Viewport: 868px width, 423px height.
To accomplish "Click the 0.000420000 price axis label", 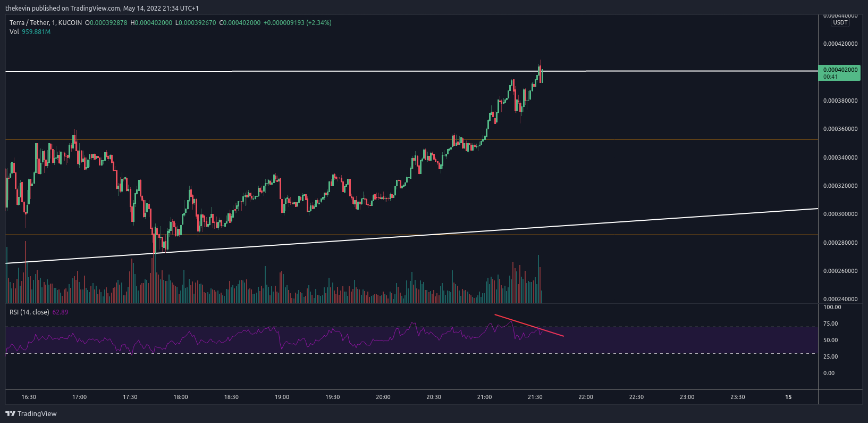I will click(840, 44).
